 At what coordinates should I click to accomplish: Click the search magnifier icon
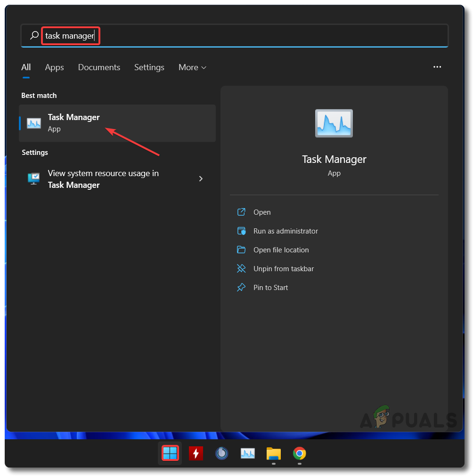click(34, 35)
